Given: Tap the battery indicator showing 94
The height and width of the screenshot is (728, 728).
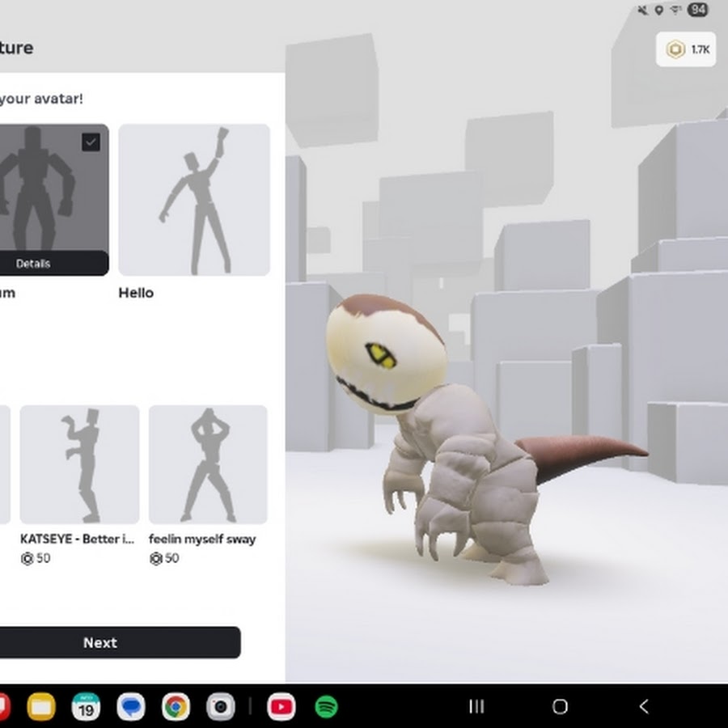Looking at the screenshot, I should [x=697, y=11].
